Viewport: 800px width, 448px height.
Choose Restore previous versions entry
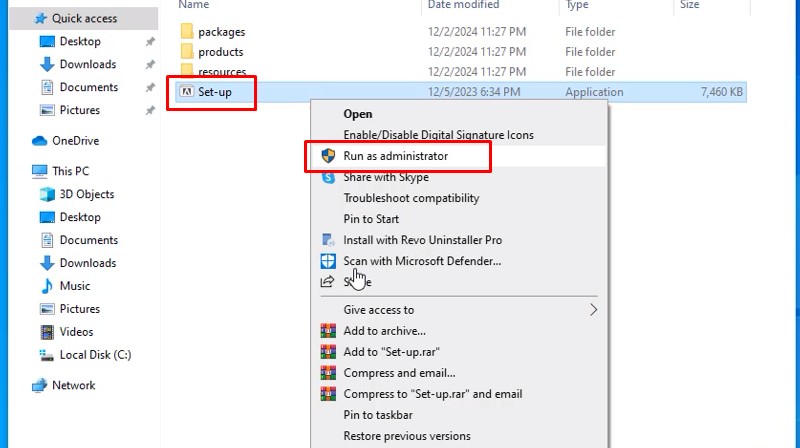point(406,436)
